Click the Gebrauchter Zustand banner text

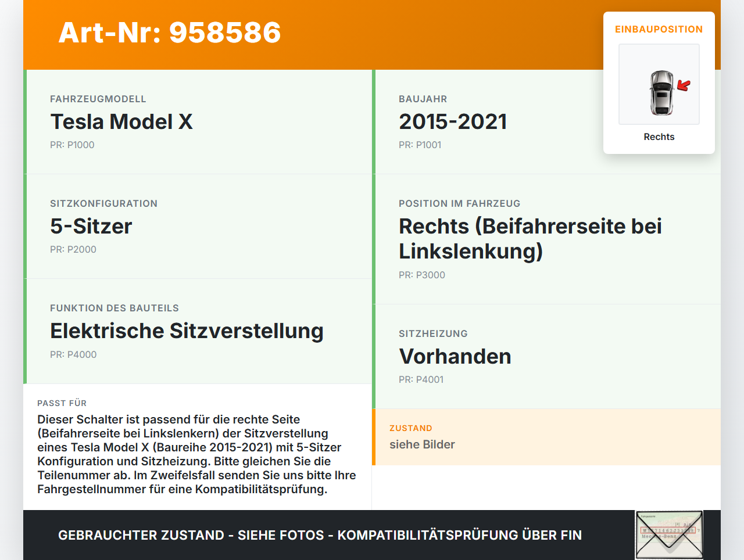tap(319, 535)
